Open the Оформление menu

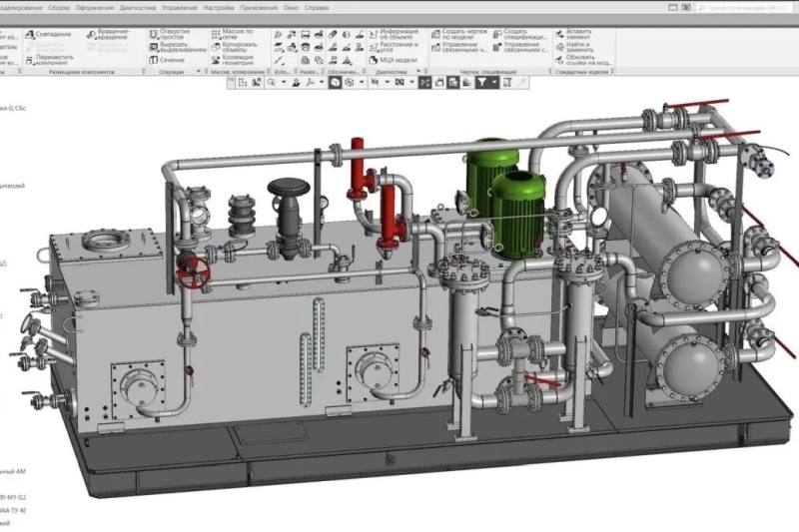click(94, 8)
